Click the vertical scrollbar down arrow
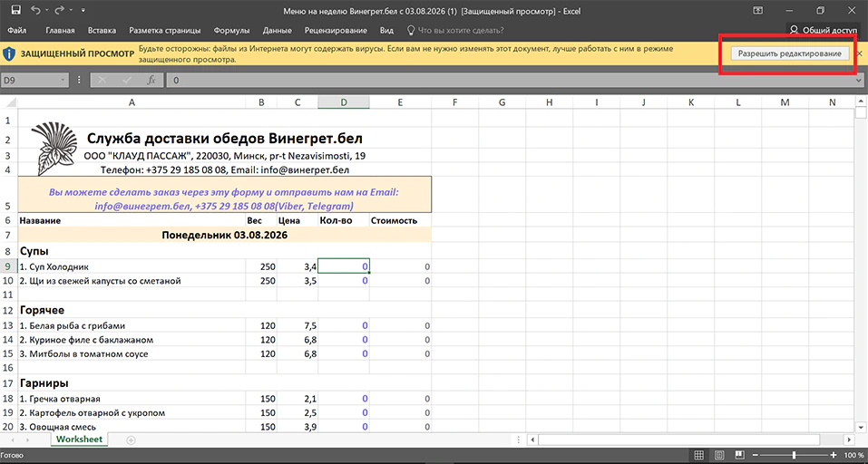The image size is (868, 464). pos(861,427)
